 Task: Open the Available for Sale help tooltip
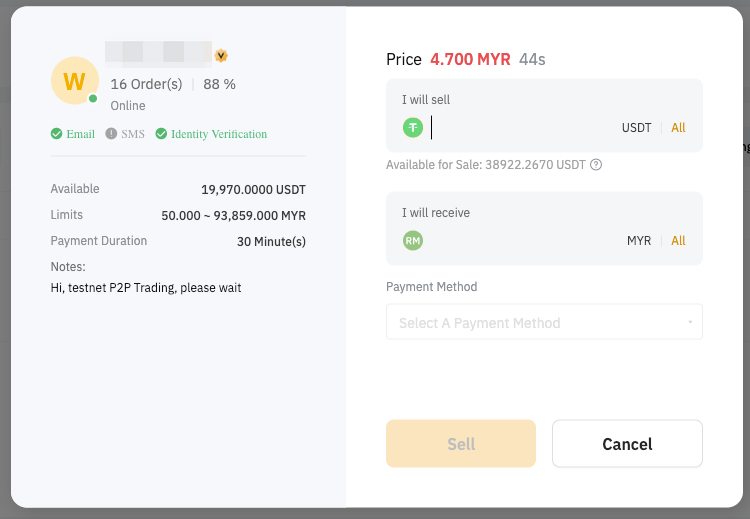click(596, 165)
